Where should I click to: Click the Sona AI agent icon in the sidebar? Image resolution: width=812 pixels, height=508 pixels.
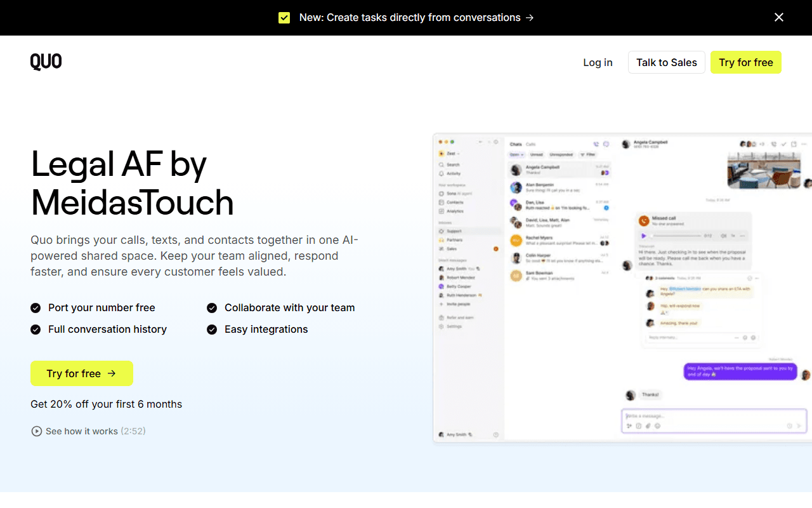442,193
